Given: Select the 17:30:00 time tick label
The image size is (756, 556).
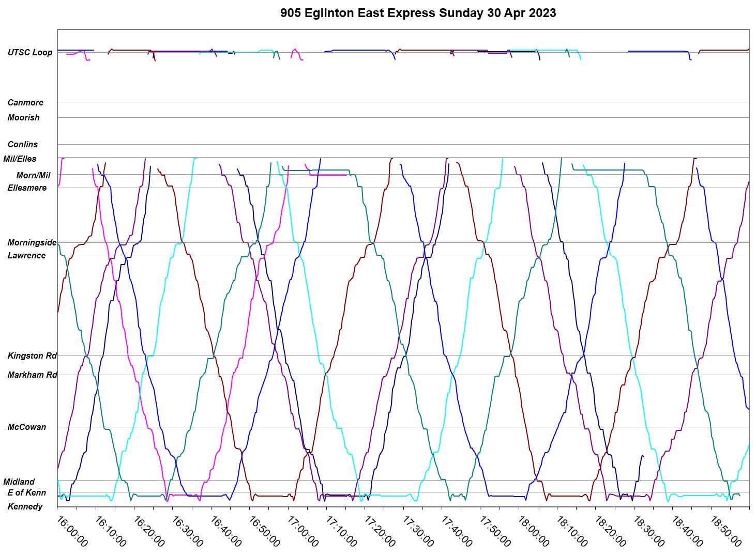Looking at the screenshot, I should click(418, 531).
